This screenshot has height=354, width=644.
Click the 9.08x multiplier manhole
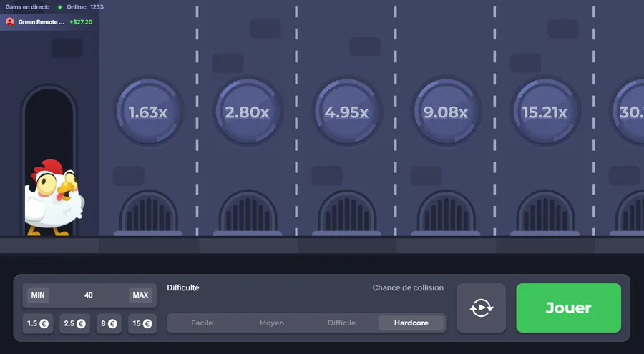click(x=446, y=112)
